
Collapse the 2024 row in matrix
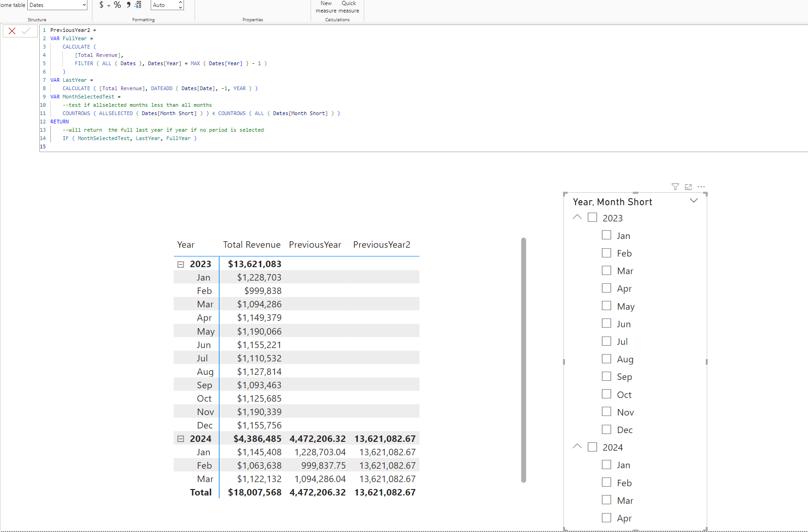tap(181, 439)
